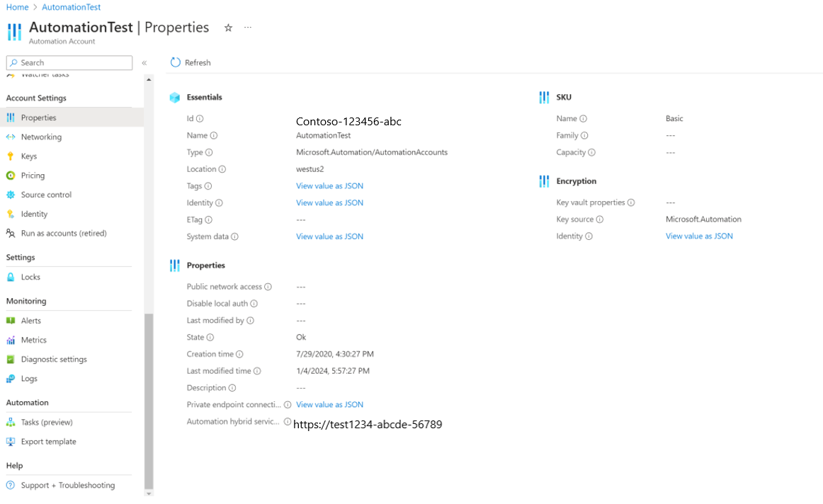823x504 pixels.
Task: Select the Key source value Microsoft.Automation
Action: (703, 219)
